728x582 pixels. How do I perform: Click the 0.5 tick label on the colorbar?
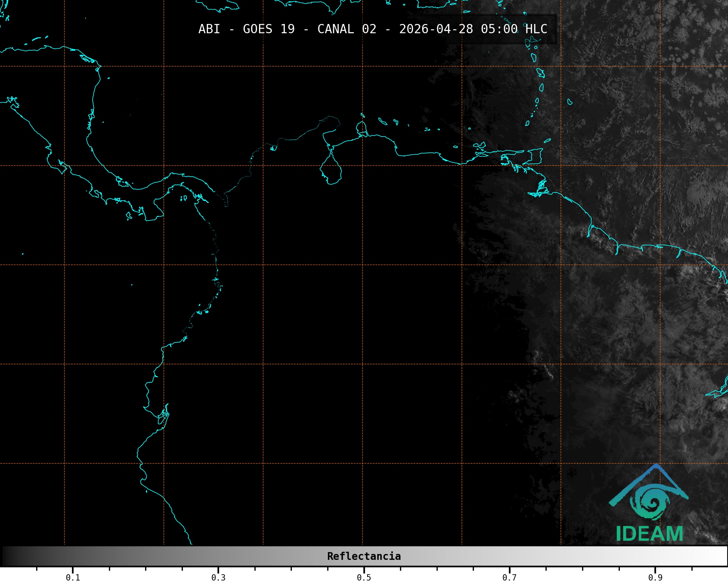[x=364, y=577]
